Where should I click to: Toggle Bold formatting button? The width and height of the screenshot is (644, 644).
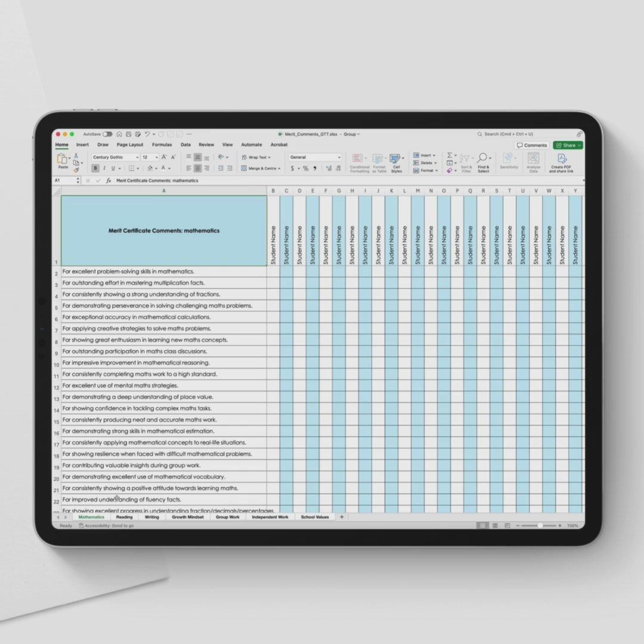click(x=95, y=169)
